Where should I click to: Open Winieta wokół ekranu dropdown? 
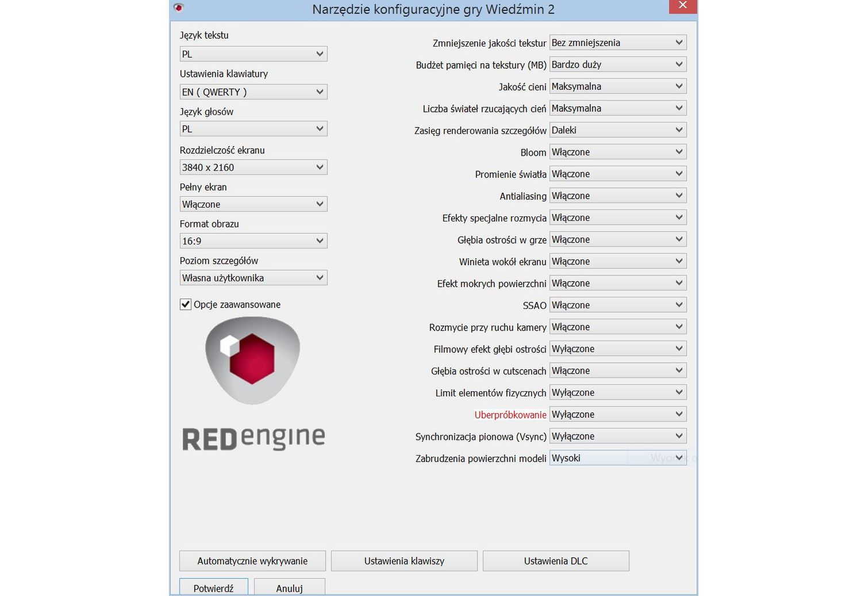coord(618,261)
